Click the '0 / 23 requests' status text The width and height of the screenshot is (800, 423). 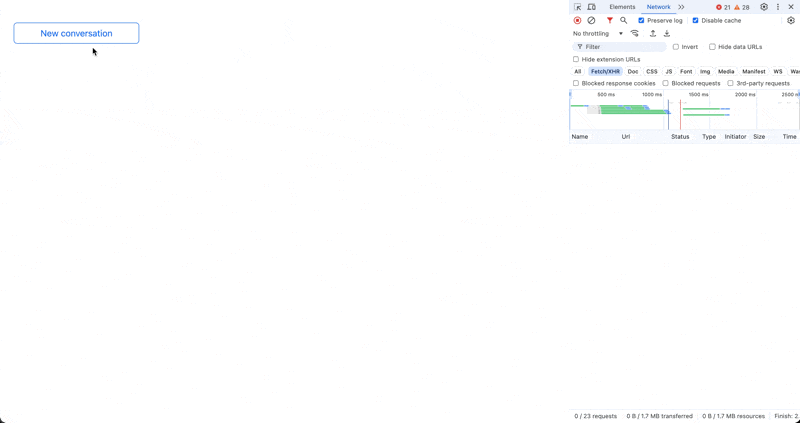tap(595, 416)
